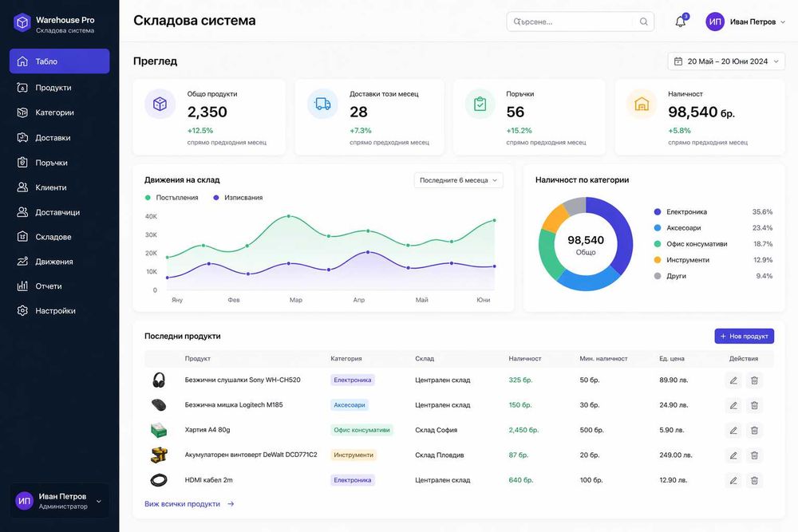Open the Виж всички продукти link
This screenshot has width=798, height=532.
[x=189, y=504]
